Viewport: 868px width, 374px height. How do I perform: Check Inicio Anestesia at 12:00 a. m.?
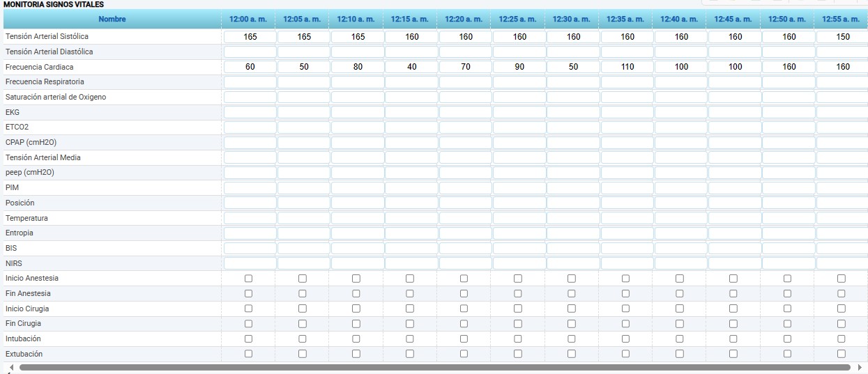(x=249, y=279)
